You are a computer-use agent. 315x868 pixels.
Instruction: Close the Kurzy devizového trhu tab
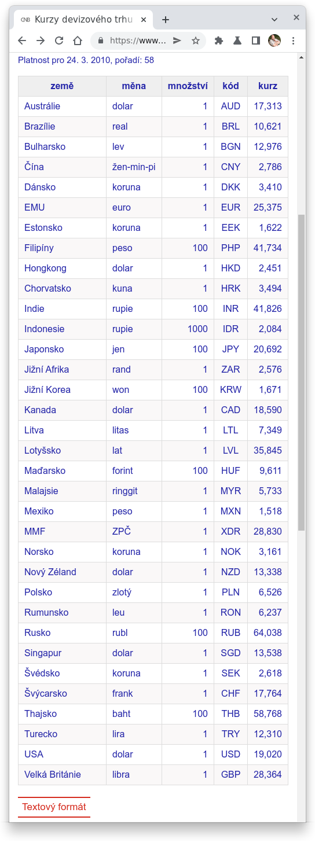pos(144,19)
